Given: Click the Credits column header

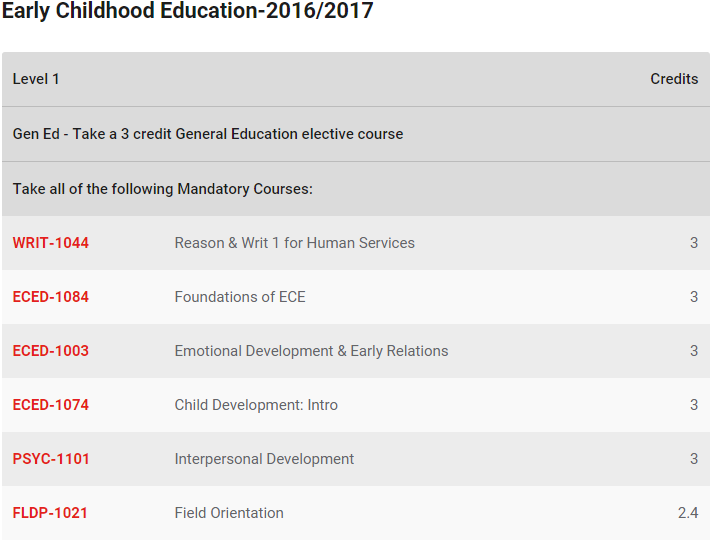Looking at the screenshot, I should (674, 79).
